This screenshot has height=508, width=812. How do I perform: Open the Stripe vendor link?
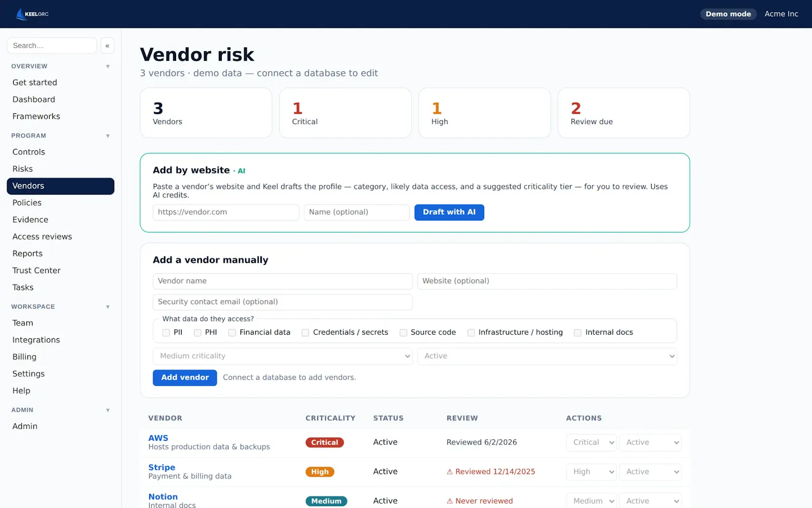click(162, 467)
